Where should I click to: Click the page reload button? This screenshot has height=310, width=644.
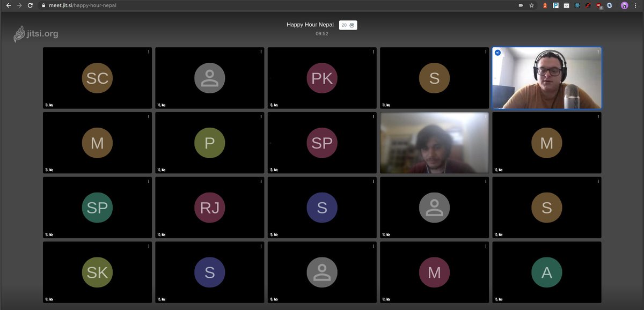tap(30, 5)
